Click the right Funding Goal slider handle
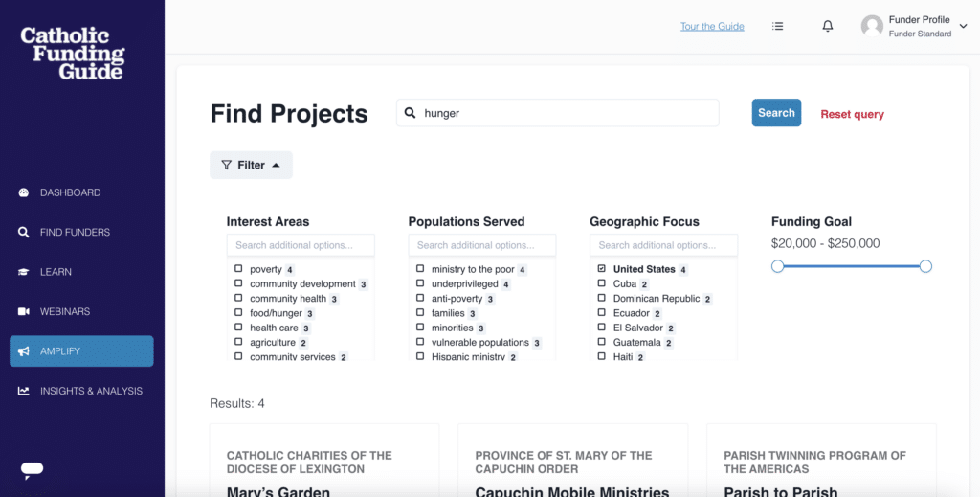 click(925, 266)
